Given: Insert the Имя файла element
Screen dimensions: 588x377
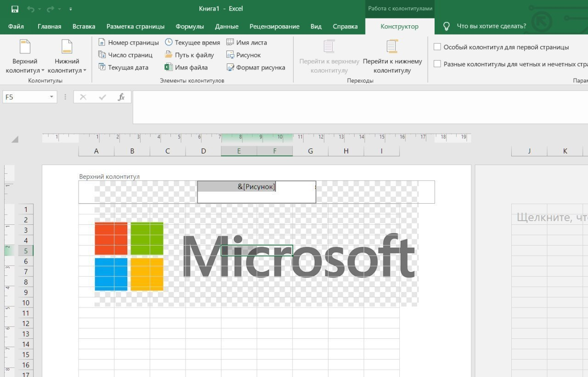Looking at the screenshot, I should click(x=186, y=67).
